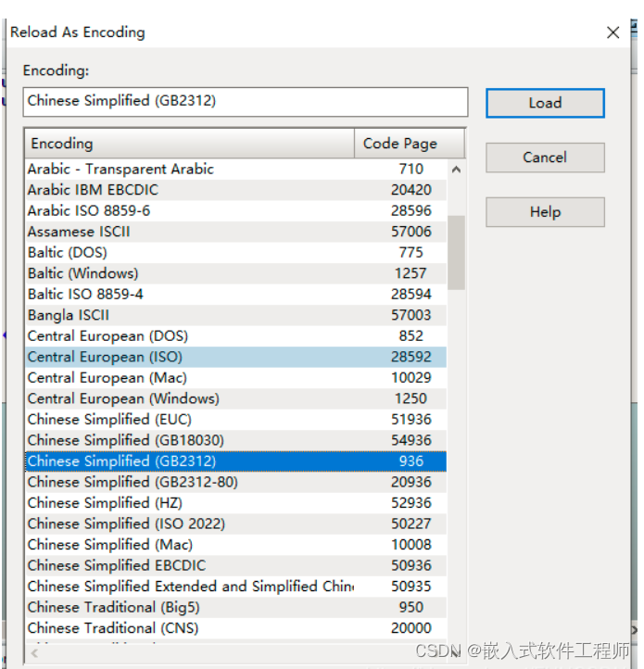Close the Reload As Encoding dialog

coord(612,32)
